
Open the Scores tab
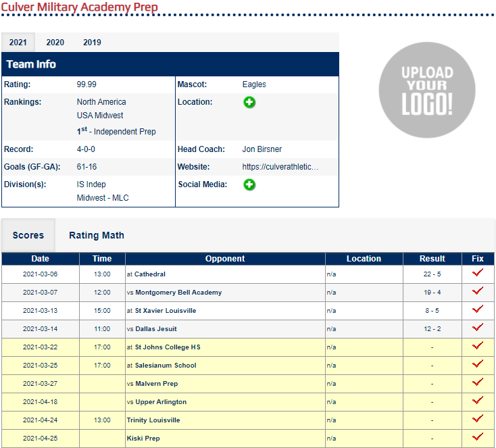[x=28, y=235]
